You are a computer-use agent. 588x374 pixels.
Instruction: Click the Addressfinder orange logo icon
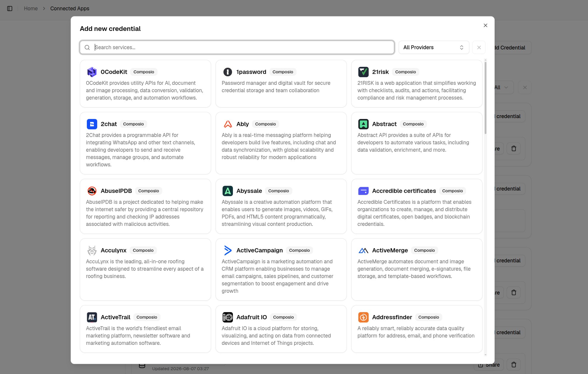(x=363, y=317)
